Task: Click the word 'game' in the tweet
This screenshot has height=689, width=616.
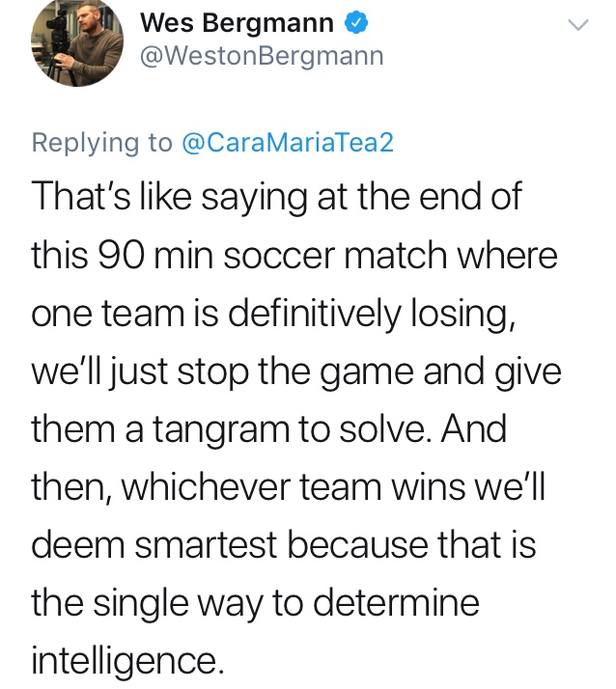Action: [367, 372]
